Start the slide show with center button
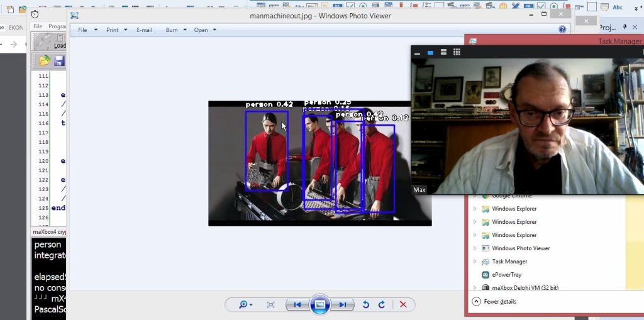Image resolution: width=644 pixels, height=320 pixels. coord(319,305)
